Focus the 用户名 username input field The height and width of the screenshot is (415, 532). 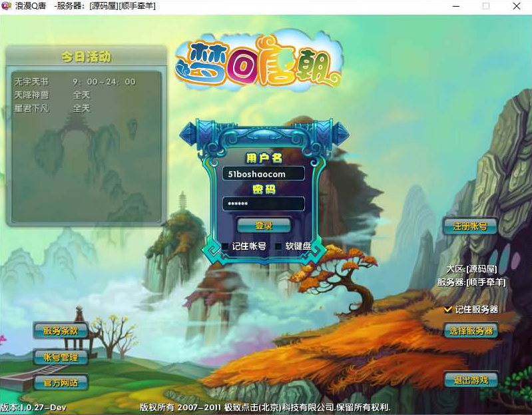tap(264, 174)
